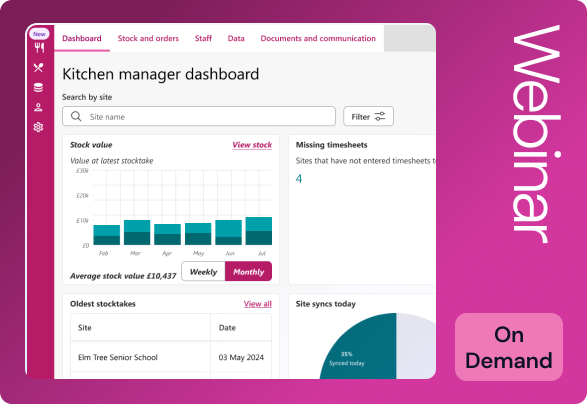Click the Feb stock value bar
The width and height of the screenshot is (587, 404).
(107, 235)
